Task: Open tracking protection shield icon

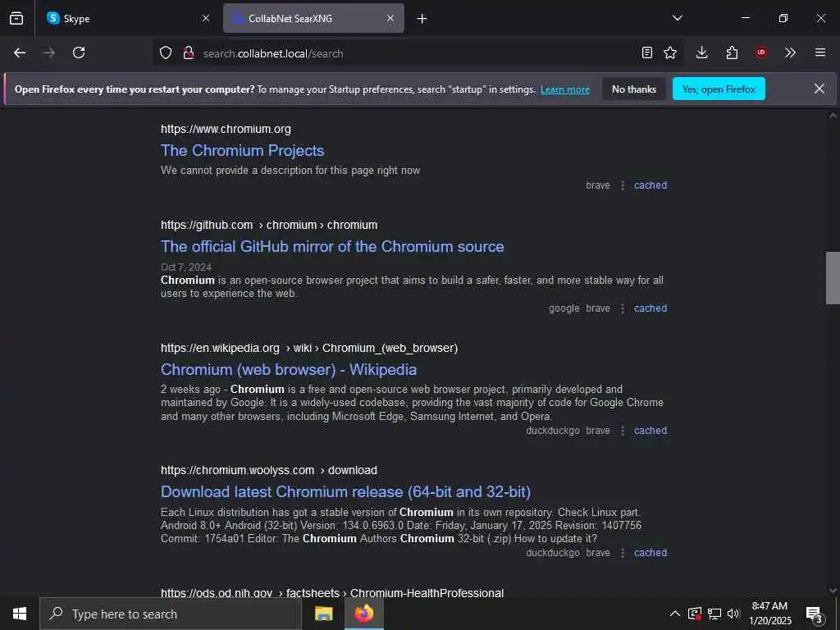Action: coord(166,53)
